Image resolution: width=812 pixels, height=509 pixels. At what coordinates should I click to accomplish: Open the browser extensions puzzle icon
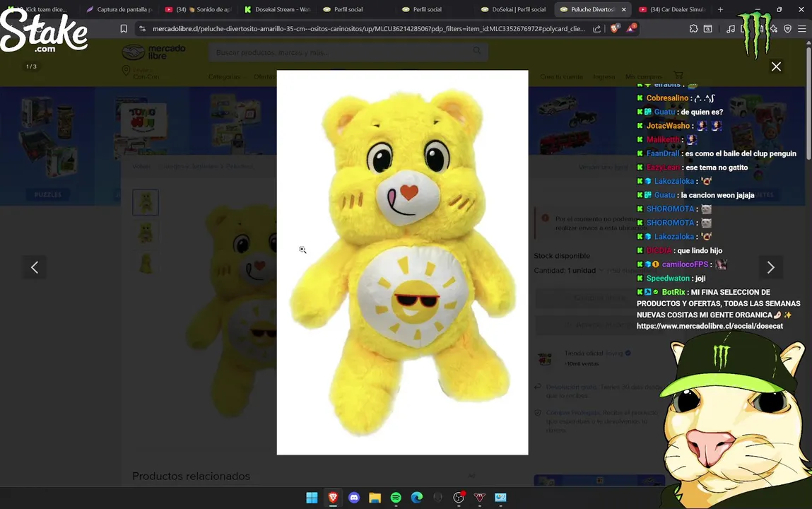click(693, 29)
